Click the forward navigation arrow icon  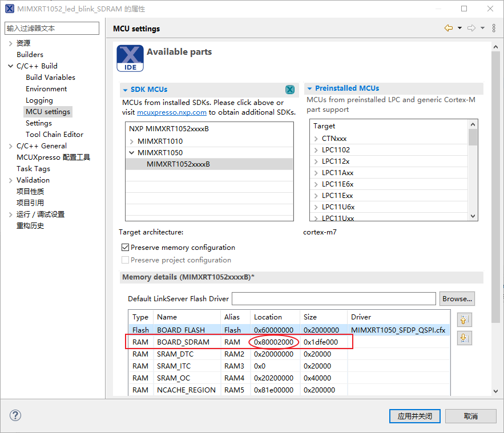pyautogui.click(x=471, y=29)
